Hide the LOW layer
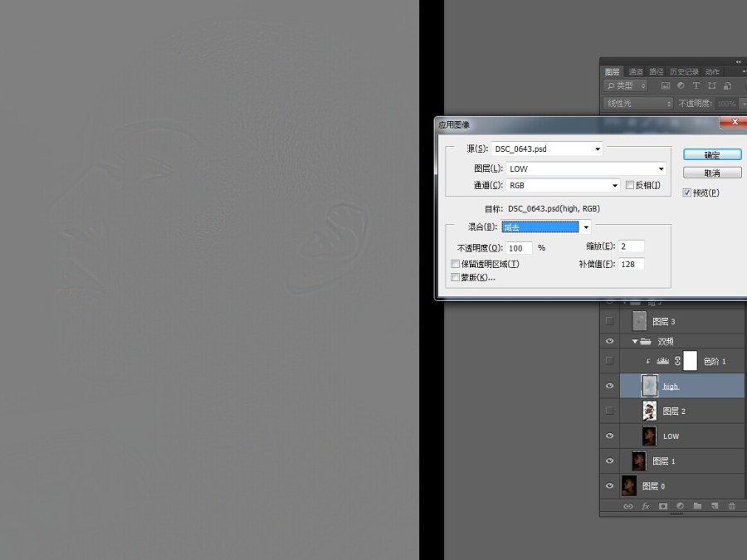This screenshot has width=747, height=560. click(609, 436)
